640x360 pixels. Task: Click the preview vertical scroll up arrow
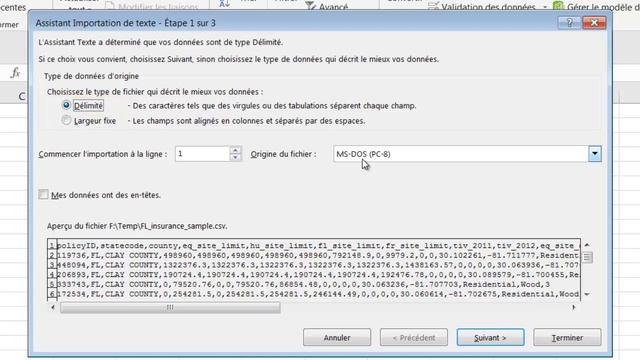[x=587, y=245]
